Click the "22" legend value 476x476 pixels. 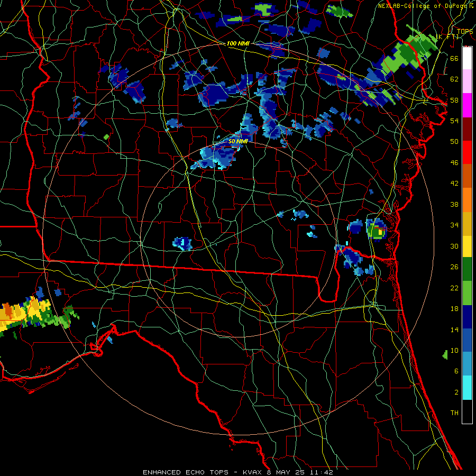(x=454, y=288)
